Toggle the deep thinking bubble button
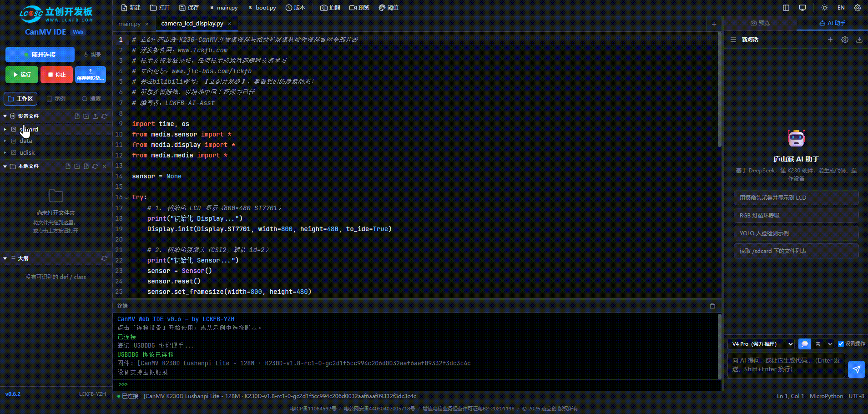The image size is (868, 414). coord(805,344)
